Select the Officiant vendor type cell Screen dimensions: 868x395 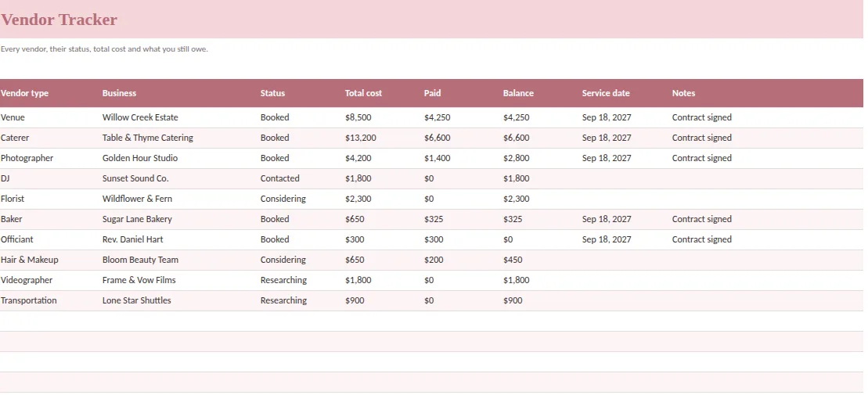point(17,239)
